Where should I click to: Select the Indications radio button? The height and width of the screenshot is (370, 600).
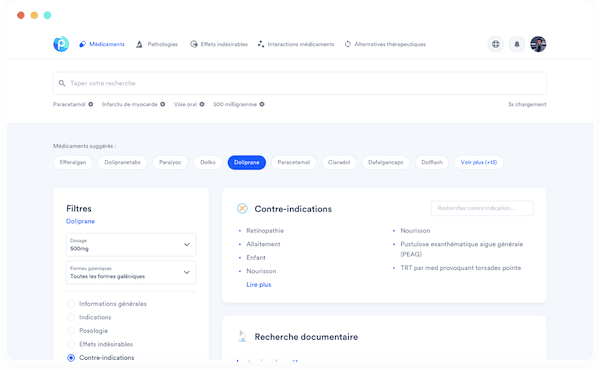71,317
